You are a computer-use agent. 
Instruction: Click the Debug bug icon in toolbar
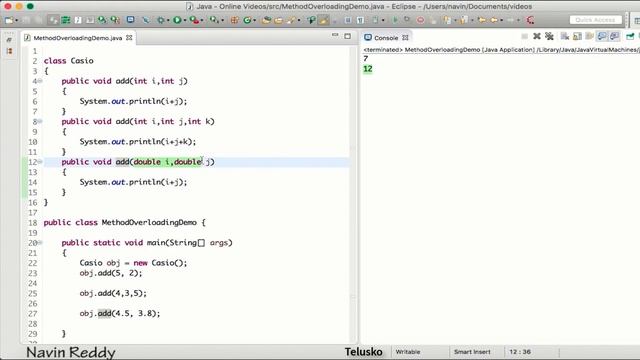pos(161,20)
